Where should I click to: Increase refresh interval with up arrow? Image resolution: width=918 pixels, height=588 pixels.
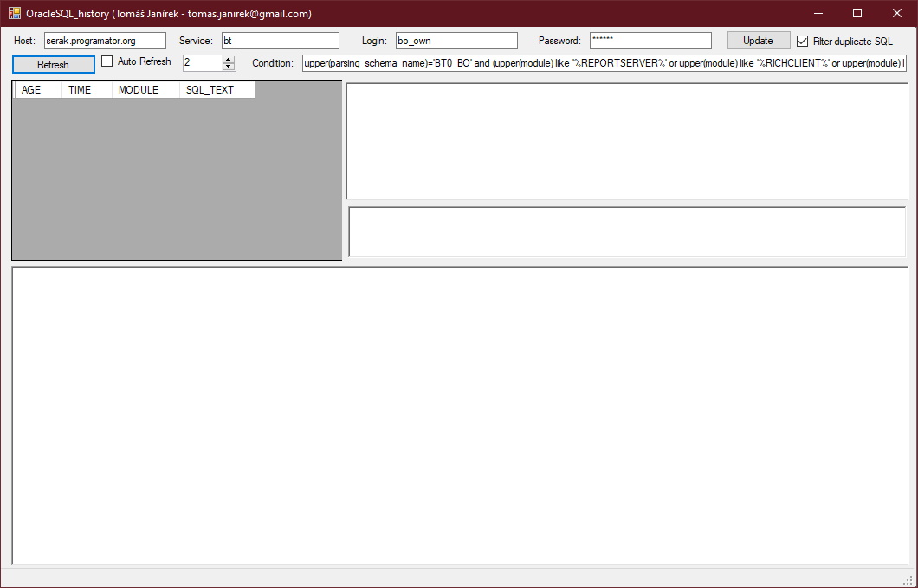tap(229, 59)
